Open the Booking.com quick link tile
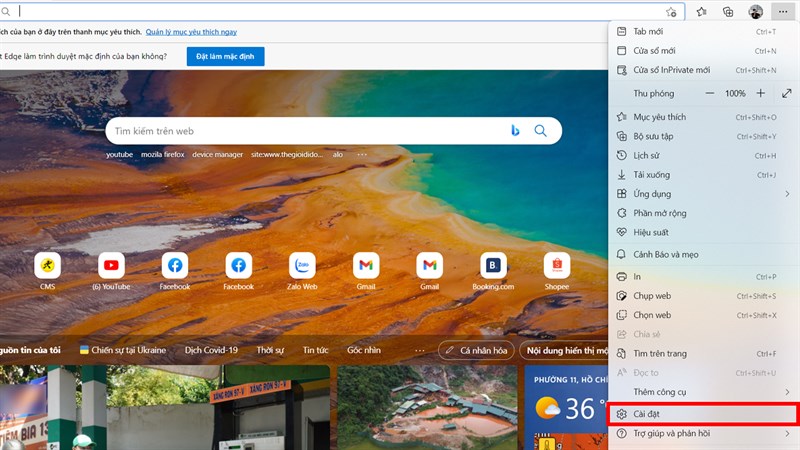 coord(493,271)
